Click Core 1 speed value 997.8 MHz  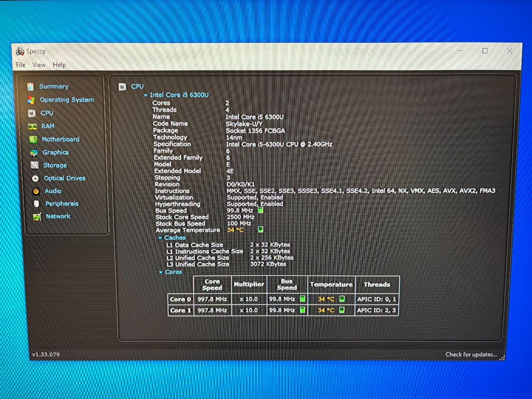tap(212, 310)
